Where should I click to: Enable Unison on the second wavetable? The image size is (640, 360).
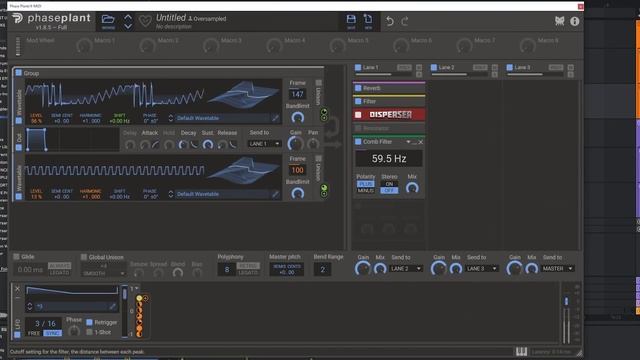tap(318, 158)
